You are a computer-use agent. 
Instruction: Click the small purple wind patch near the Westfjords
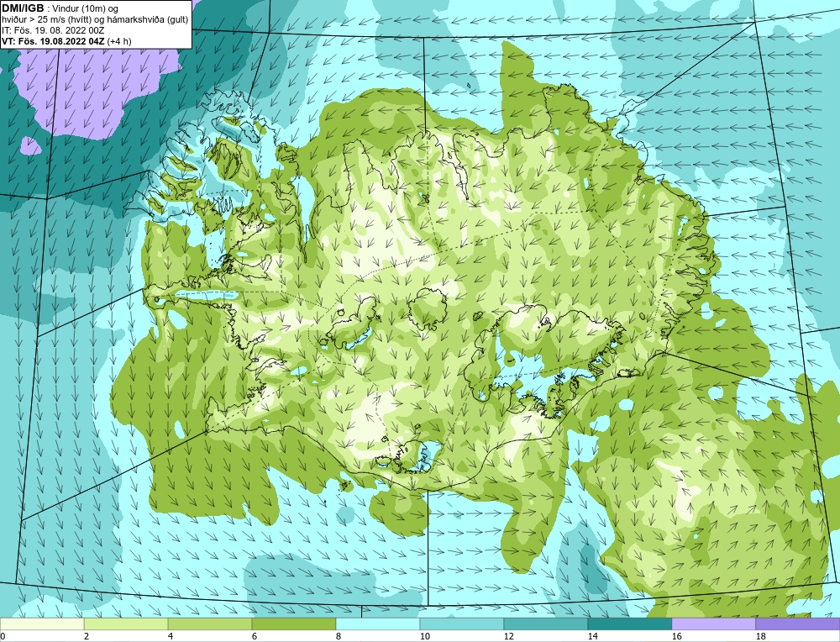click(30, 145)
